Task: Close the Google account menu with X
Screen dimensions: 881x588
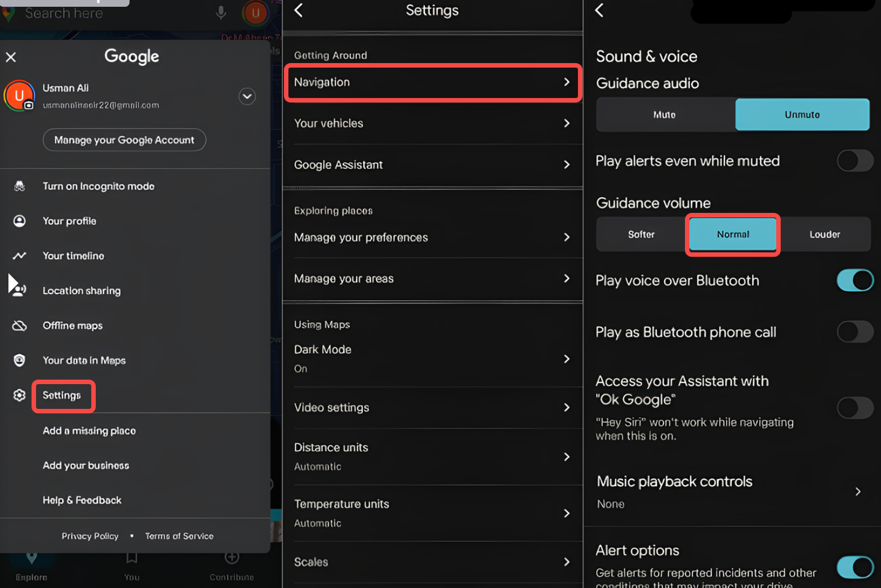Action: click(11, 57)
